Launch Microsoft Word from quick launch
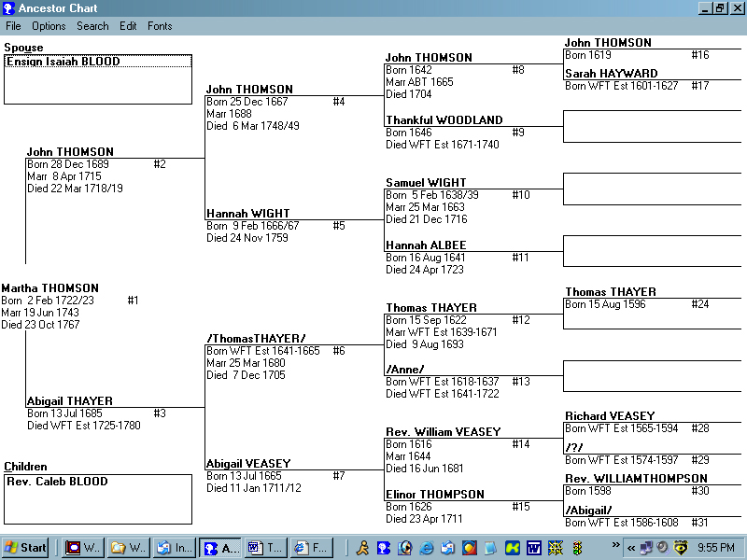The image size is (747, 560). 533,548
